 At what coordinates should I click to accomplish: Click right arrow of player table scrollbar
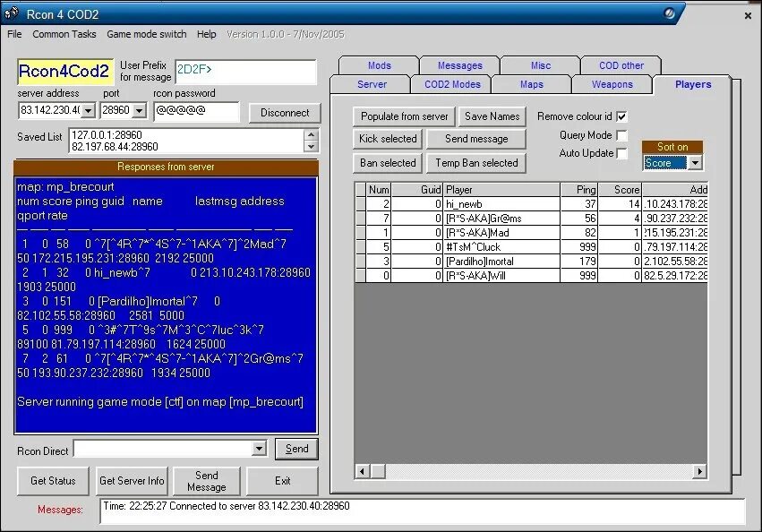coord(699,471)
